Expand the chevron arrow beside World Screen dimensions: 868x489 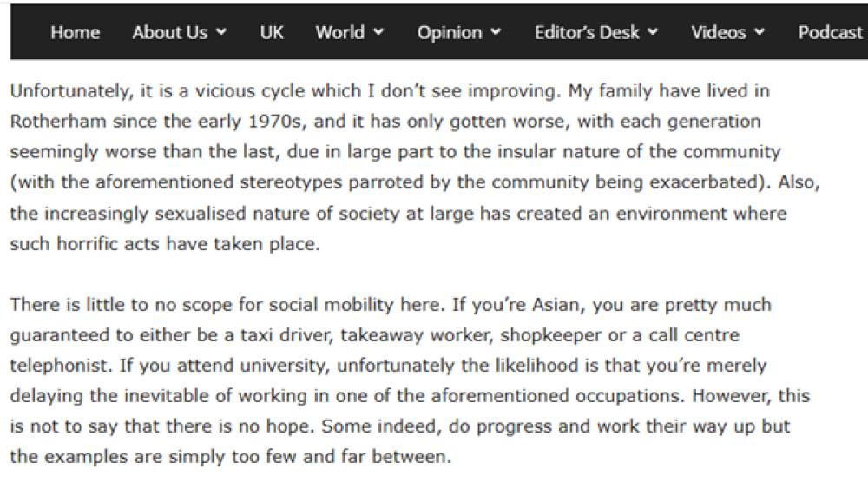[x=378, y=33]
